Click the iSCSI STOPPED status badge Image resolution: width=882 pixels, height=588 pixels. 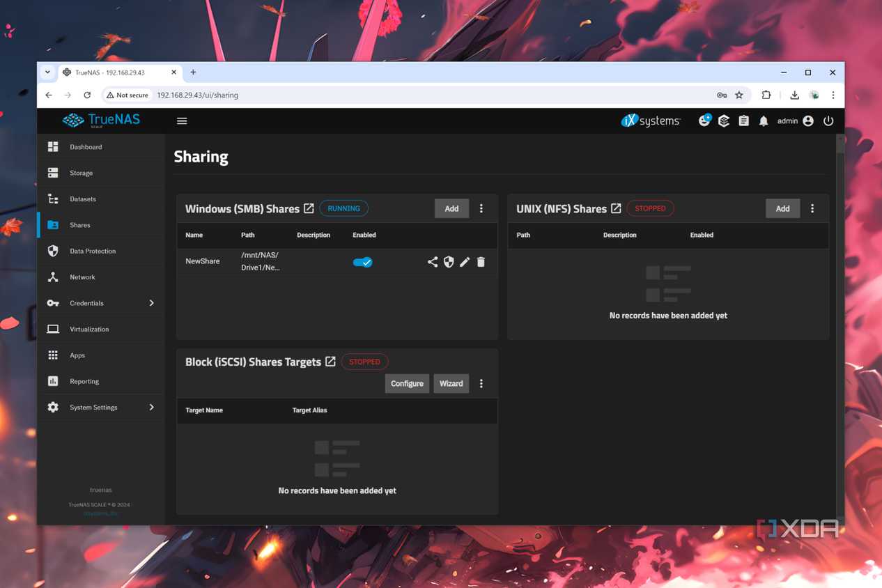(x=364, y=362)
